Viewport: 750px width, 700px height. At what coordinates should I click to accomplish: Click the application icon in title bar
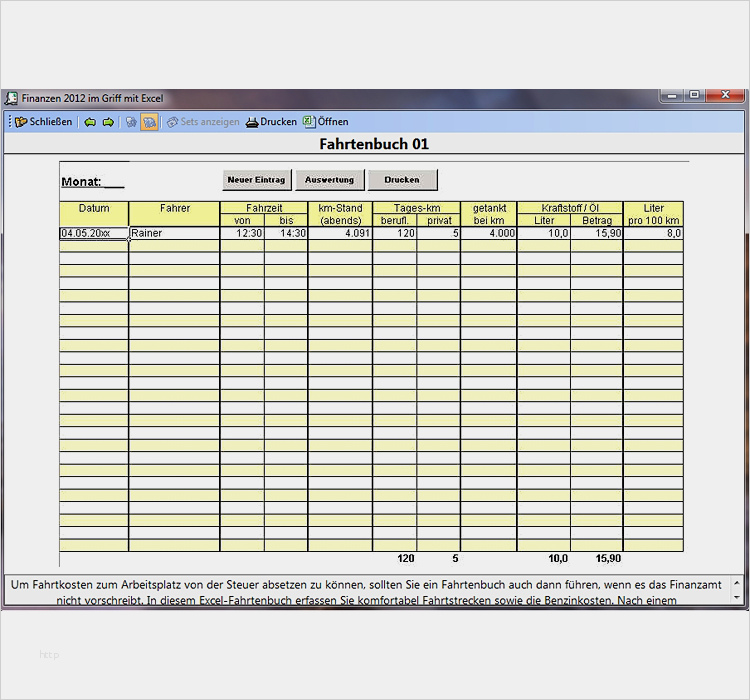point(11,99)
